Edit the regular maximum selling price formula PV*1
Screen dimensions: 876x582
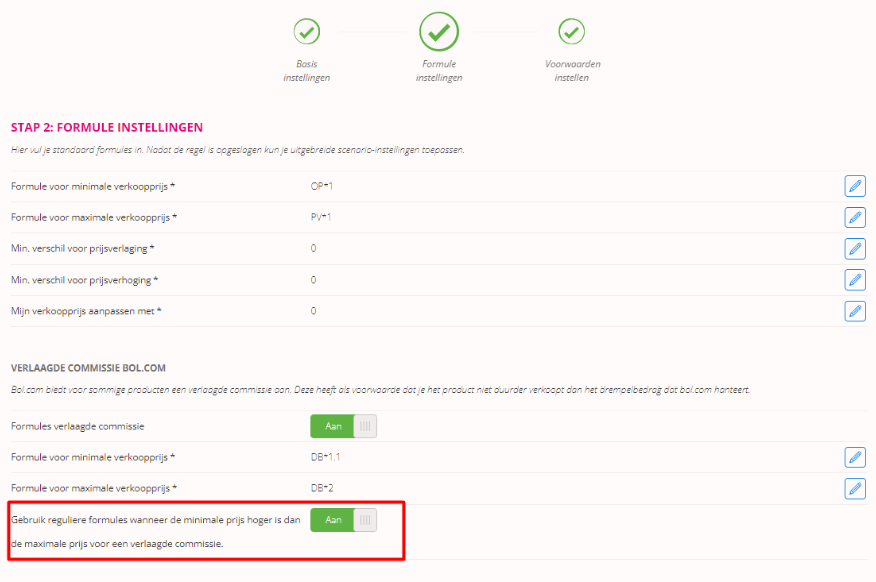point(855,217)
